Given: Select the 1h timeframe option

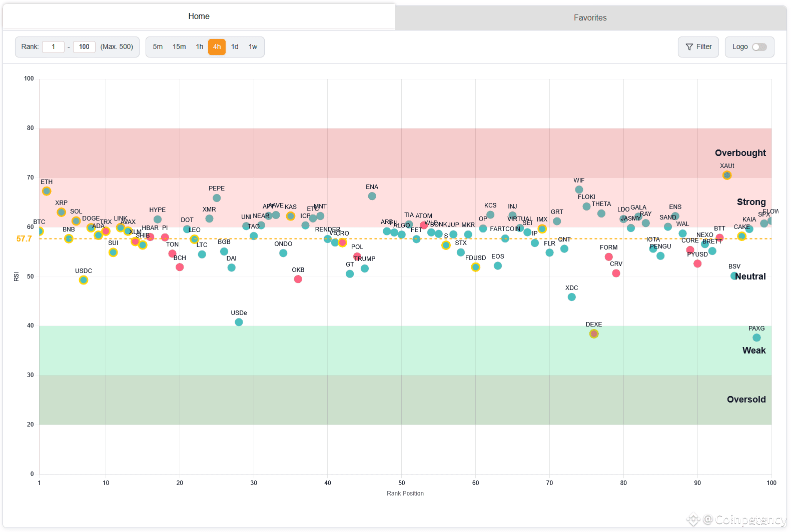Looking at the screenshot, I should (x=199, y=47).
